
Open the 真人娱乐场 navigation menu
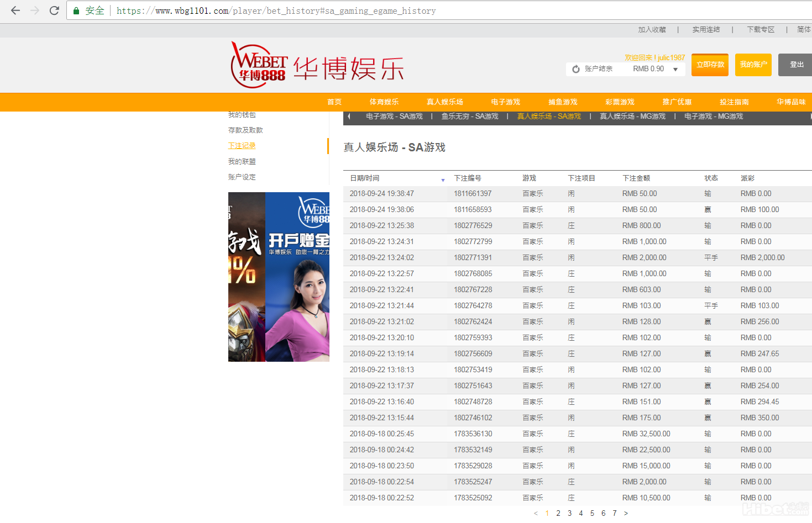[444, 102]
